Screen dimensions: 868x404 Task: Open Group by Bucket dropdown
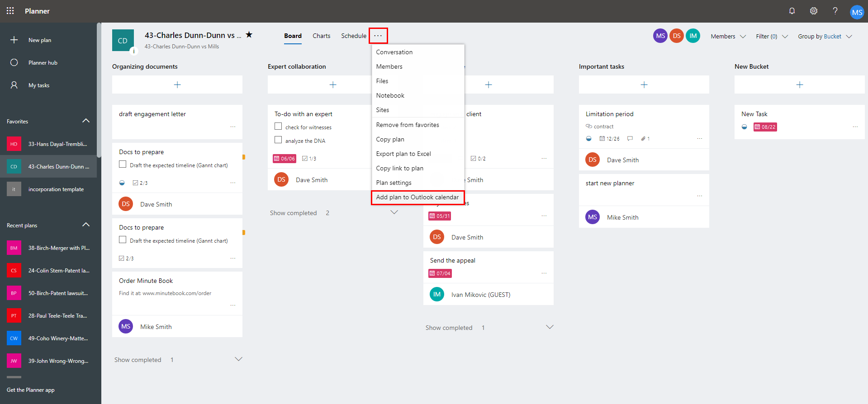[825, 36]
